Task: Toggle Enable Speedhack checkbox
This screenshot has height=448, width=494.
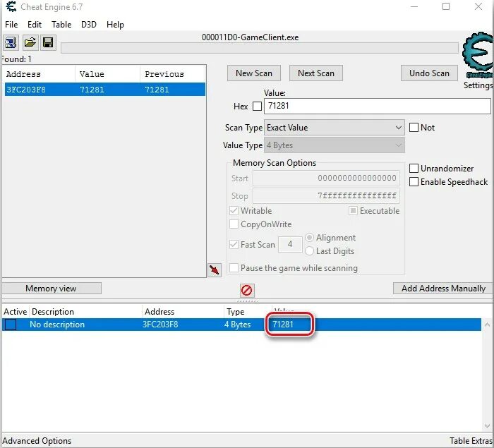Action: (414, 182)
